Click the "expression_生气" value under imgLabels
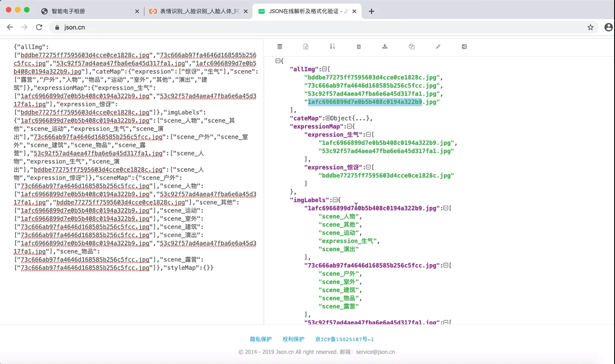 coord(347,241)
